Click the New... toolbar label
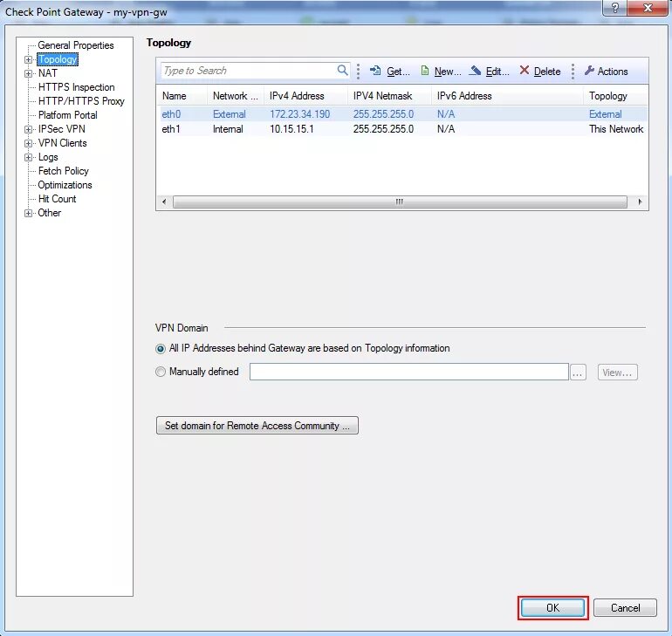 [x=448, y=72]
